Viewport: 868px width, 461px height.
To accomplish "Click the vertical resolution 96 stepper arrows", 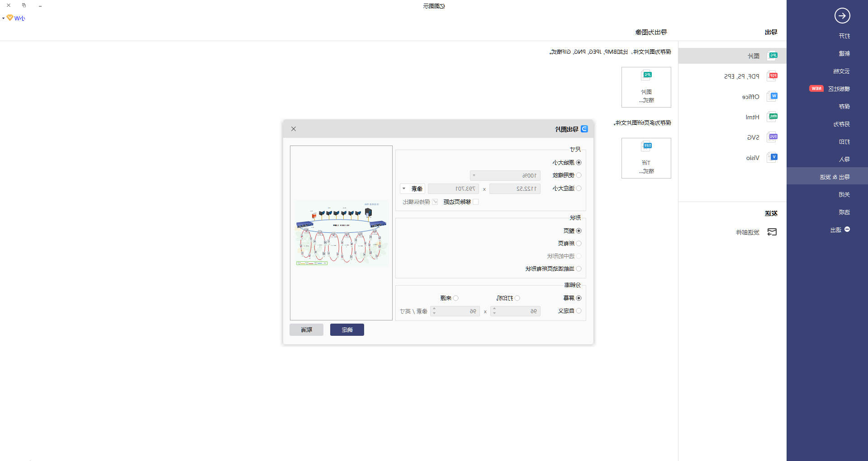I will pos(434,311).
